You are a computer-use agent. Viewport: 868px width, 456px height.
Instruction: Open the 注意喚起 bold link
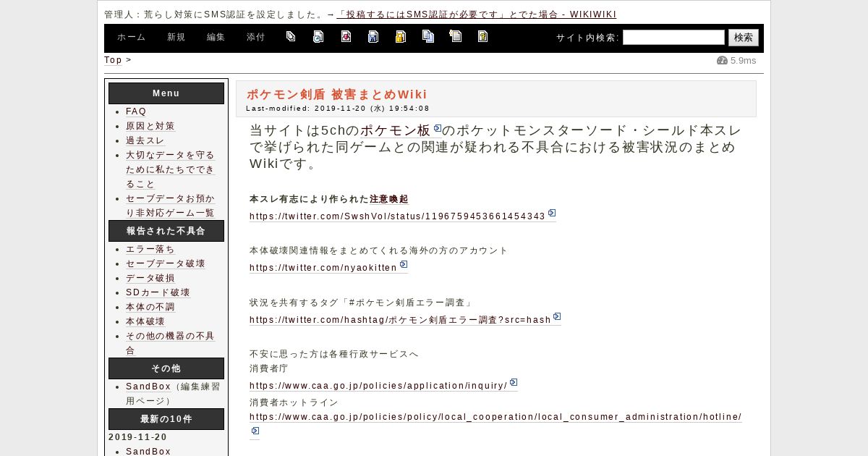pyautogui.click(x=389, y=199)
